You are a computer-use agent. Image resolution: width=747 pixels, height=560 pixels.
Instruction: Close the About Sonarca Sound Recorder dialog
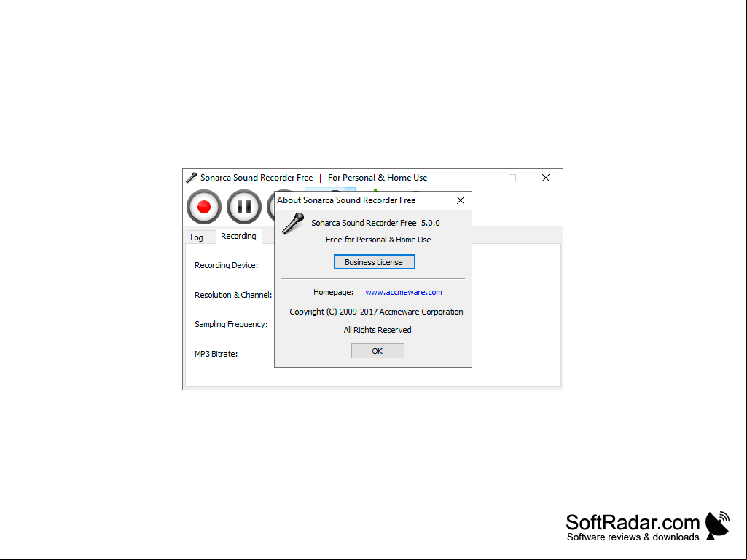[460, 200]
